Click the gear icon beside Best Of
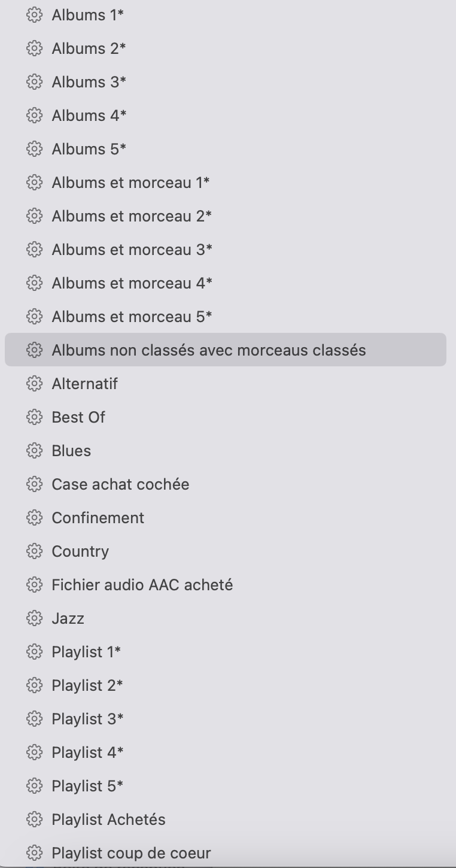The height and width of the screenshot is (868, 456). coord(35,417)
